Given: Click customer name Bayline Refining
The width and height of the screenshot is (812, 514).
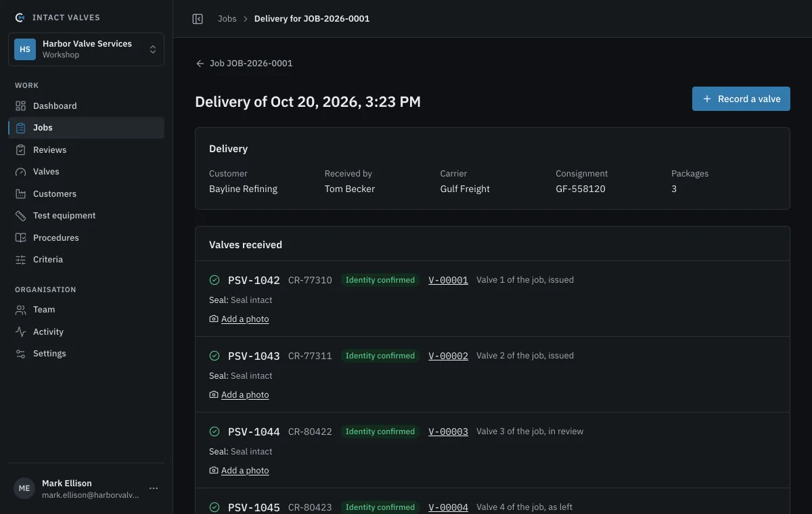Looking at the screenshot, I should pos(244,189).
